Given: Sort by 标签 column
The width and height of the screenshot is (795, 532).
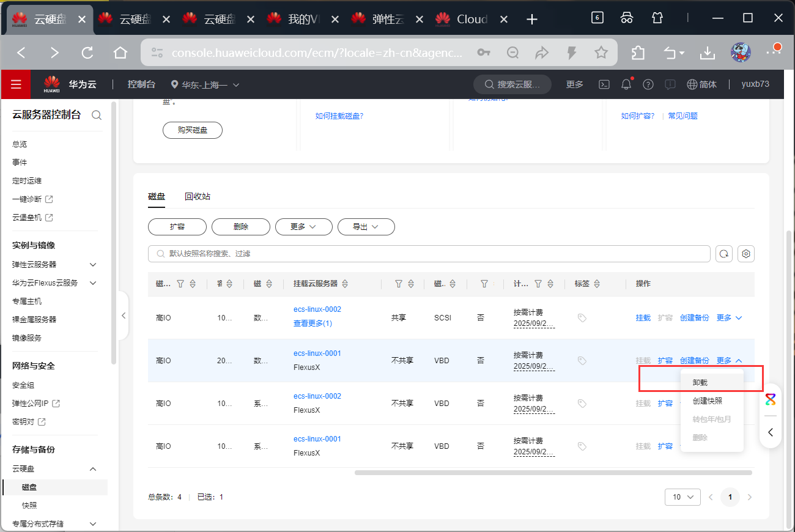Looking at the screenshot, I should [x=597, y=284].
